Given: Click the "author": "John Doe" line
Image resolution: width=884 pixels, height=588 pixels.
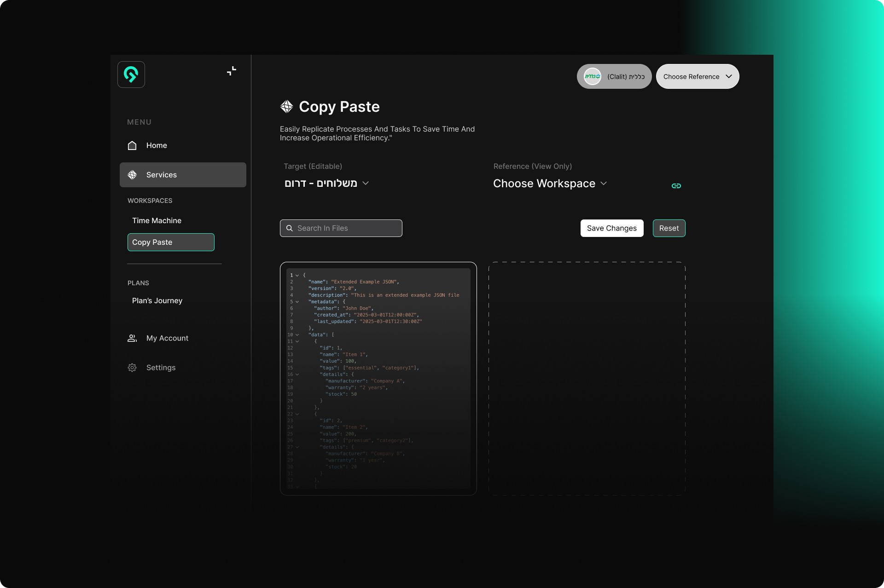Looking at the screenshot, I should [344, 308].
